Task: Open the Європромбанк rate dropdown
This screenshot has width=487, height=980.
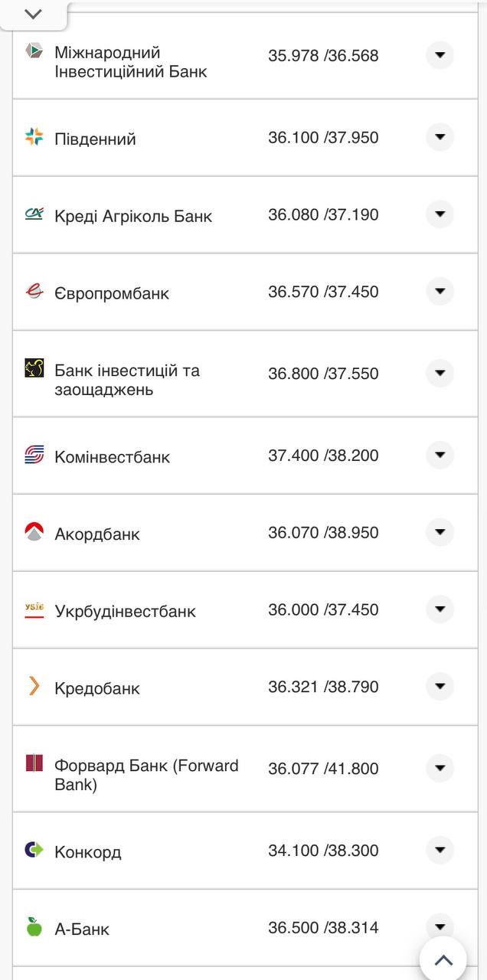Action: (x=440, y=291)
